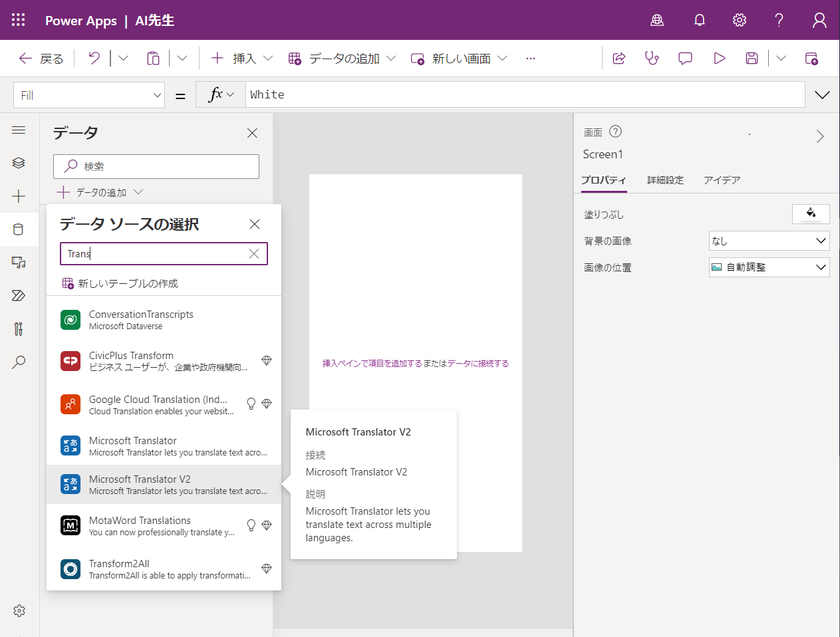Switch to the 詳細設定 tab
Image resolution: width=840 pixels, height=637 pixels.
665,180
